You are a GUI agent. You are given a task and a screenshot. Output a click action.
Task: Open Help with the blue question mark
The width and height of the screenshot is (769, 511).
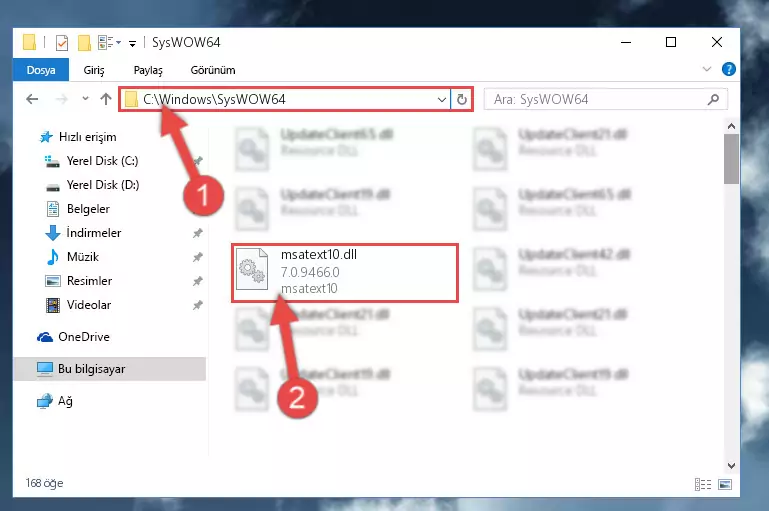[x=729, y=69]
